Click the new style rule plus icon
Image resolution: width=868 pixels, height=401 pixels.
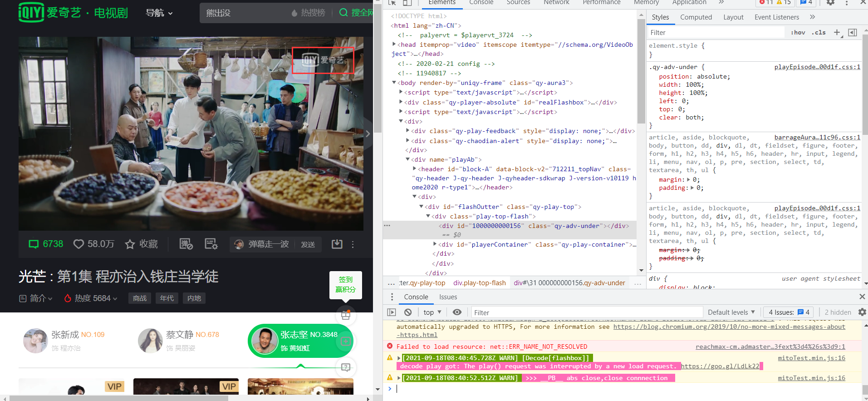click(837, 33)
